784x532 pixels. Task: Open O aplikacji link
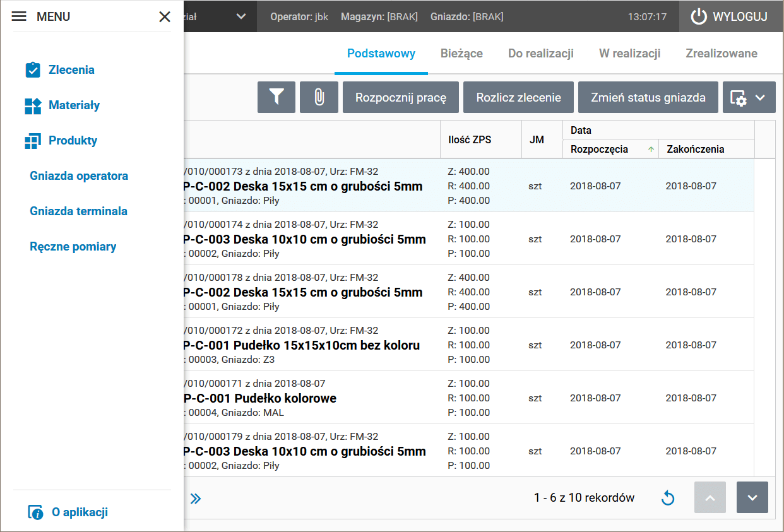80,512
